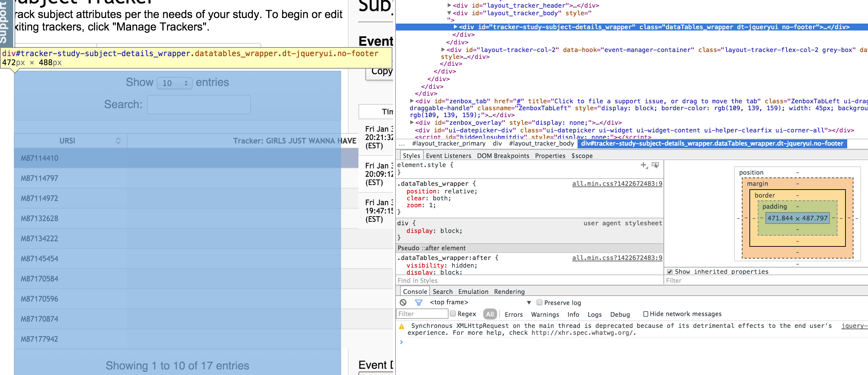Select table row M87114797
The width and height of the screenshot is (868, 375).
[186, 178]
